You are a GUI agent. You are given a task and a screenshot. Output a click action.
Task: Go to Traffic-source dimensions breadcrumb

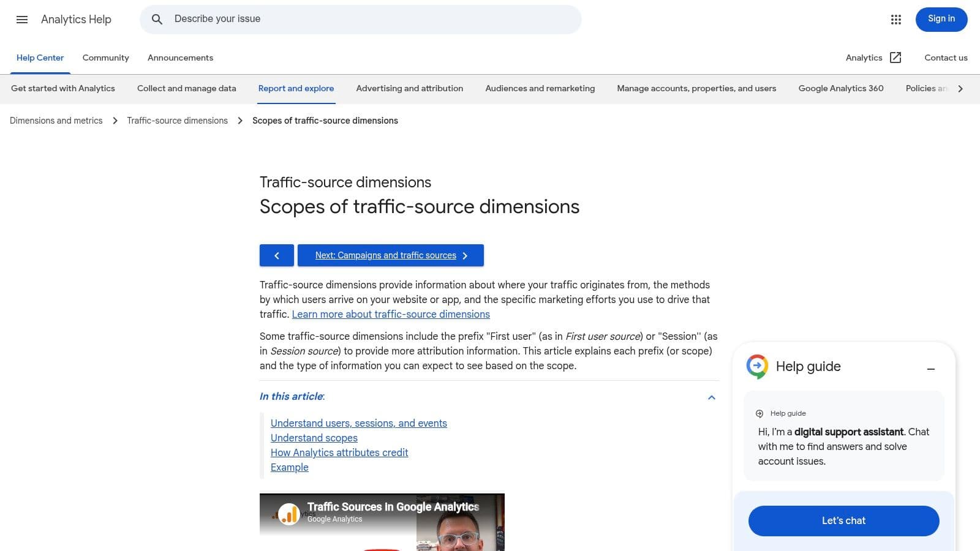coord(178,121)
